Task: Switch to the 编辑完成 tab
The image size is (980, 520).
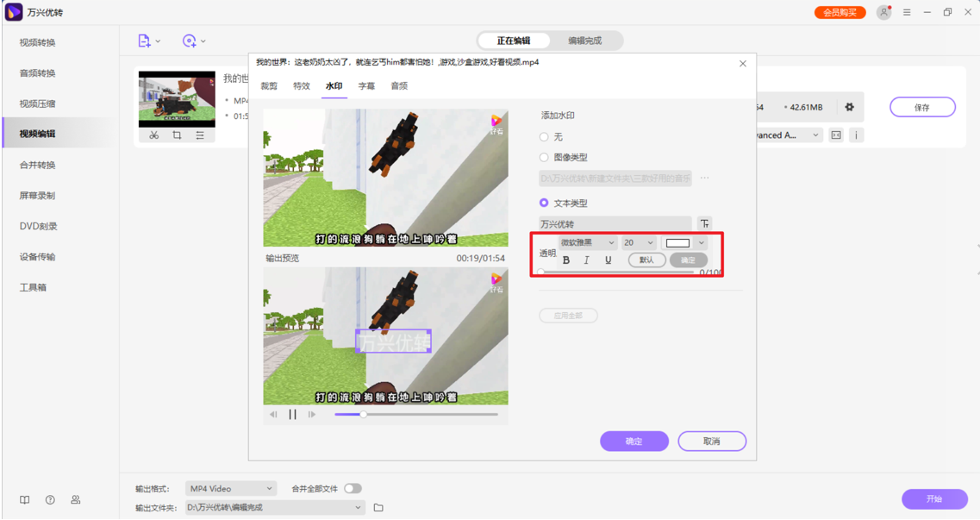Action: pyautogui.click(x=585, y=41)
